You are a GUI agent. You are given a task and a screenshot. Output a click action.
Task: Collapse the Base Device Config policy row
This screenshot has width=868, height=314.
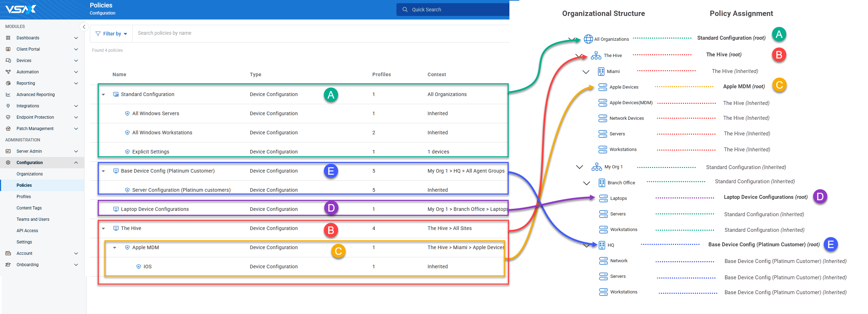coord(103,171)
